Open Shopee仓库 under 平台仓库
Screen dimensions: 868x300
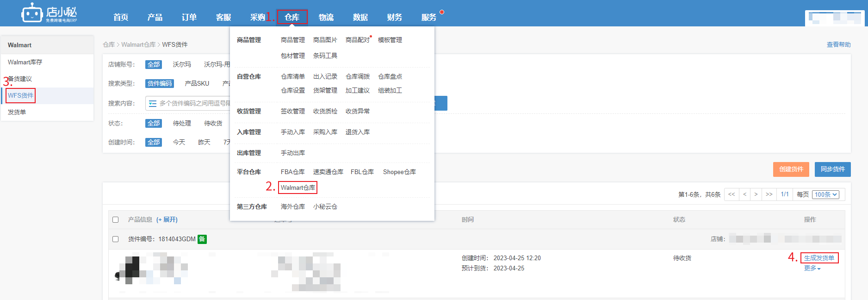(x=399, y=172)
